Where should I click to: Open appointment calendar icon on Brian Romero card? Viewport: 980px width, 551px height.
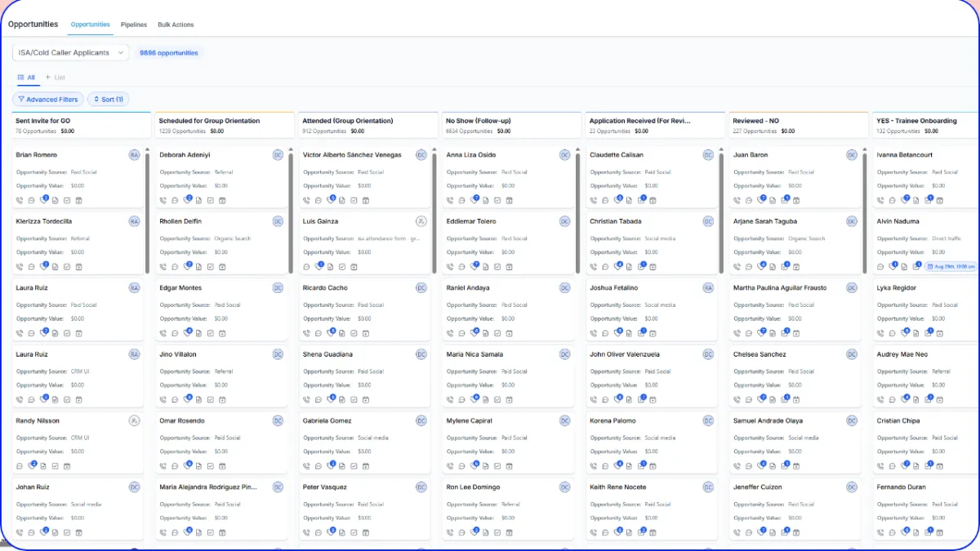click(78, 200)
